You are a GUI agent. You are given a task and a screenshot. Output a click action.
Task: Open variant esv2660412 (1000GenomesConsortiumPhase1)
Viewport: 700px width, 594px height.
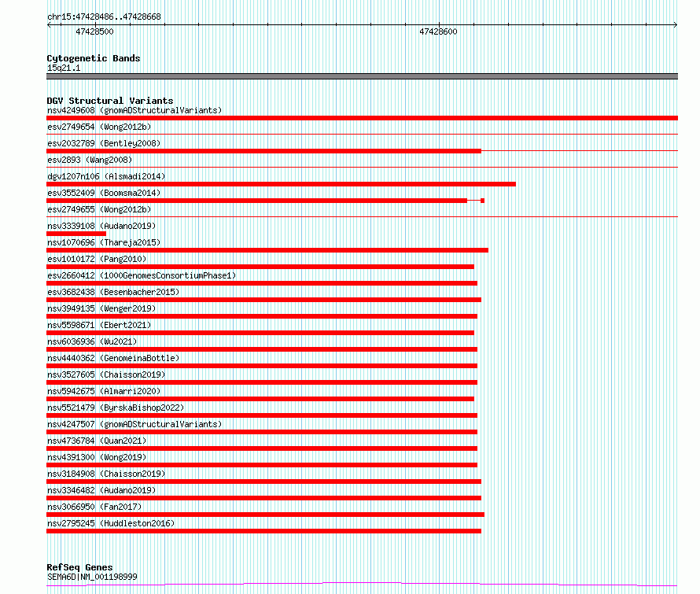[142, 275]
